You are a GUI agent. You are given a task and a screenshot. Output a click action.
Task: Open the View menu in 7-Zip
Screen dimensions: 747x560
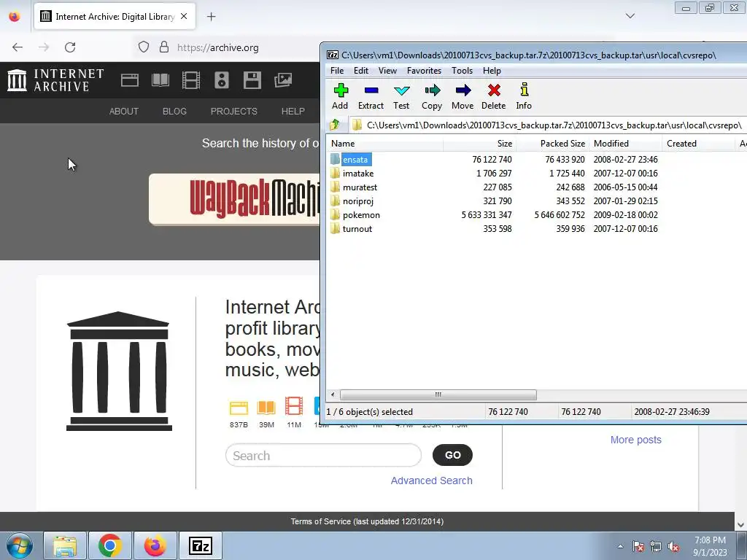[387, 71]
